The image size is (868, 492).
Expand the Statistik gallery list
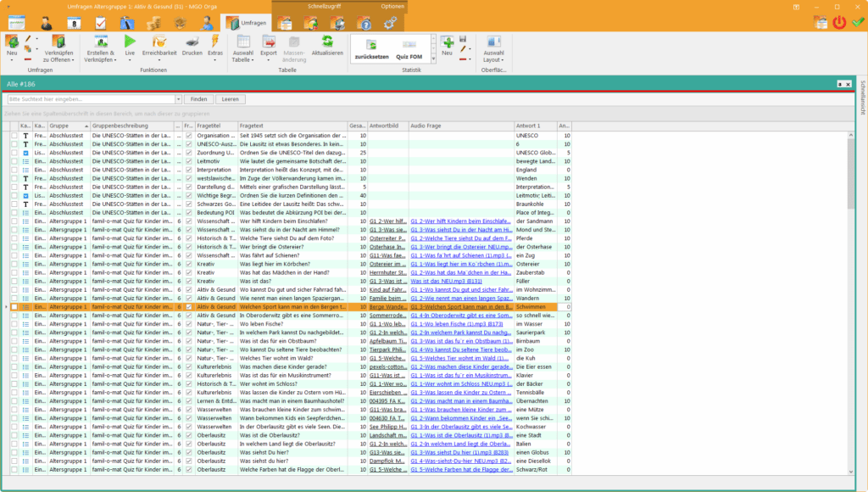click(x=433, y=59)
